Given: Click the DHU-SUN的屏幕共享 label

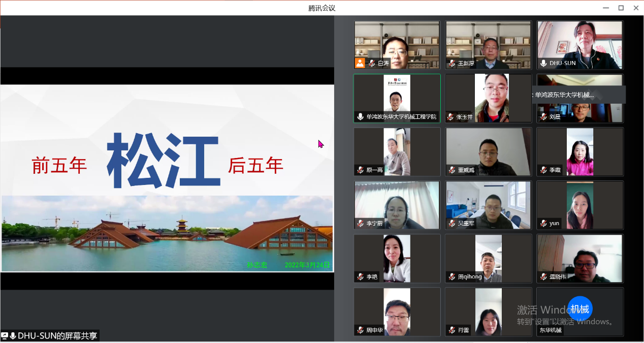Looking at the screenshot, I should (x=56, y=335).
